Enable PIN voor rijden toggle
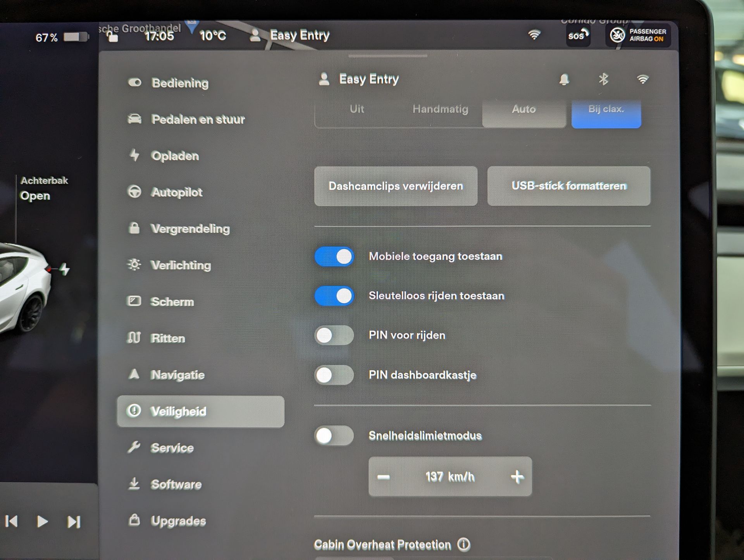The width and height of the screenshot is (744, 560). 334,335
